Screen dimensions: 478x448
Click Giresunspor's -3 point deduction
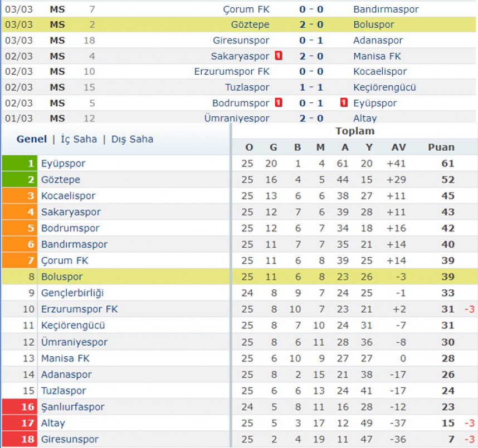coord(470,439)
